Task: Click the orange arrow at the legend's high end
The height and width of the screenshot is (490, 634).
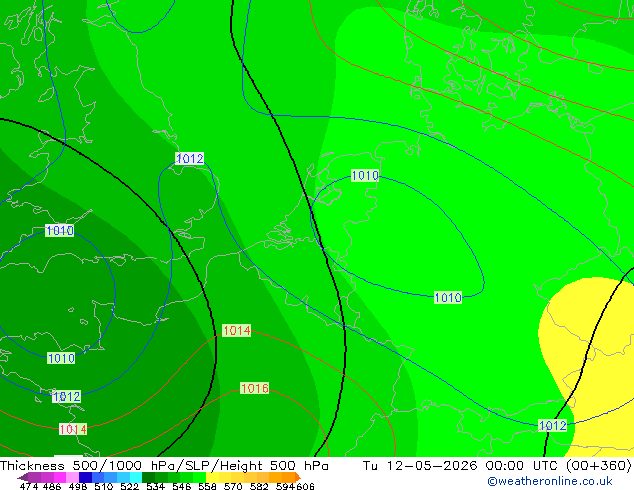Action: click(298, 477)
